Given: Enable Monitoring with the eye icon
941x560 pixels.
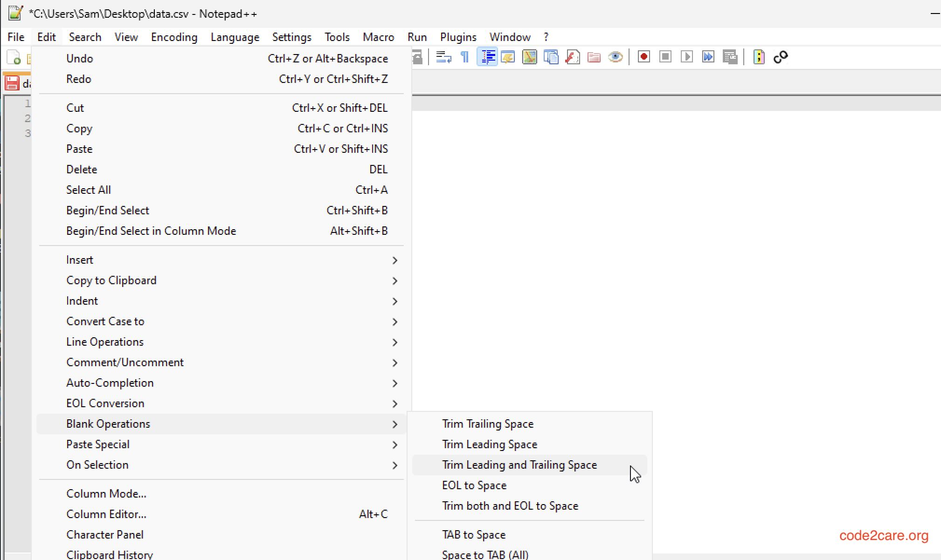Looking at the screenshot, I should pyautogui.click(x=616, y=56).
